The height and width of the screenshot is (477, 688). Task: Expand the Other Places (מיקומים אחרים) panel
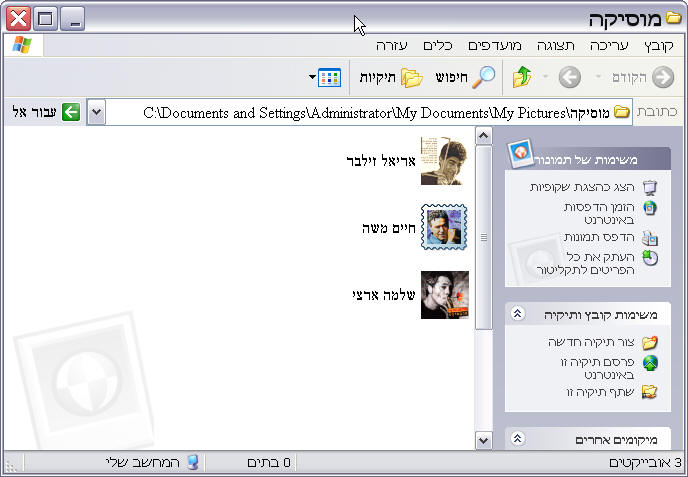(518, 440)
